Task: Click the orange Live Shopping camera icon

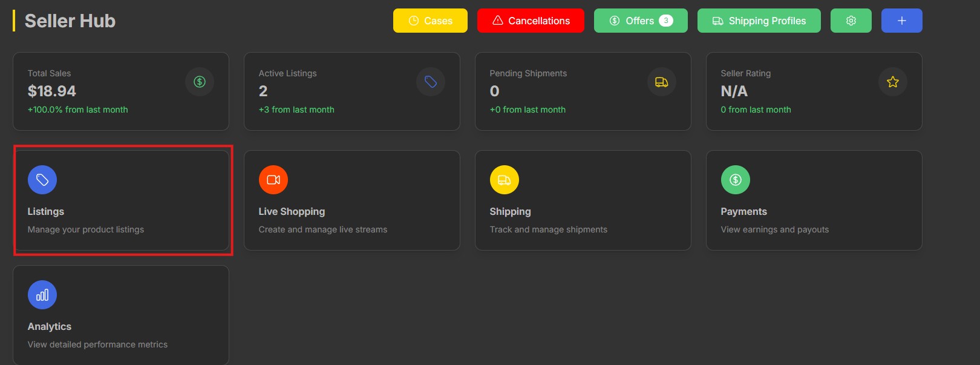Action: (273, 180)
